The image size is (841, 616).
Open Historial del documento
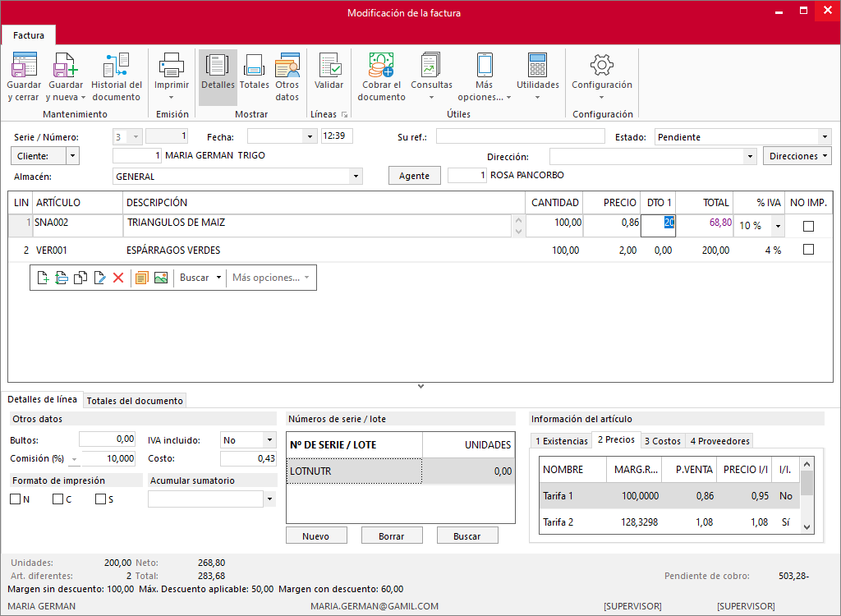pos(117,76)
